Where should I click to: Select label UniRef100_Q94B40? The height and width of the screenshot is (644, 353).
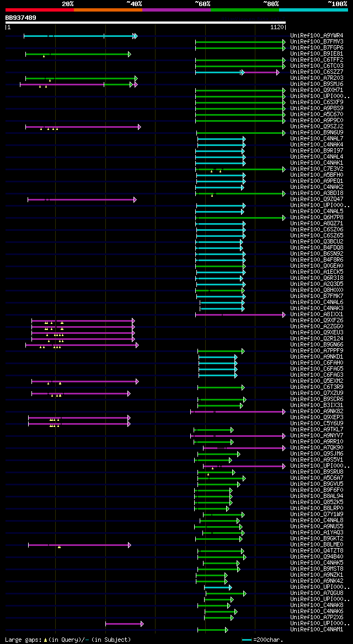coord(317,557)
